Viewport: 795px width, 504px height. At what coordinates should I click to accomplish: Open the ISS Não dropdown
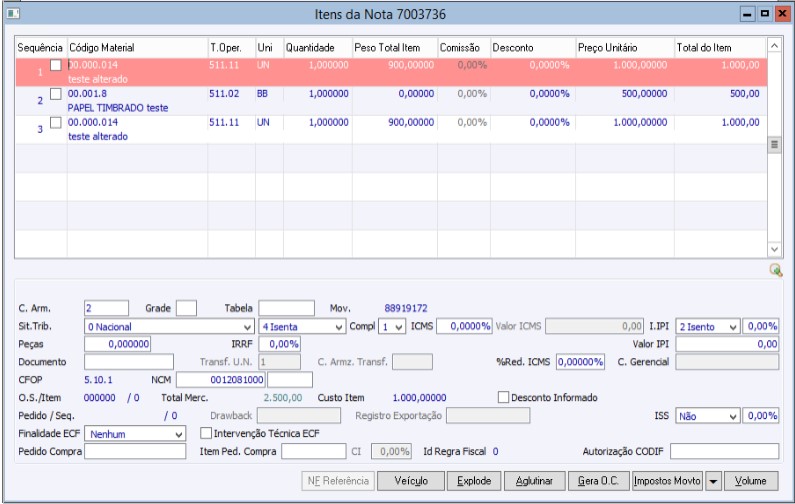pyautogui.click(x=733, y=415)
